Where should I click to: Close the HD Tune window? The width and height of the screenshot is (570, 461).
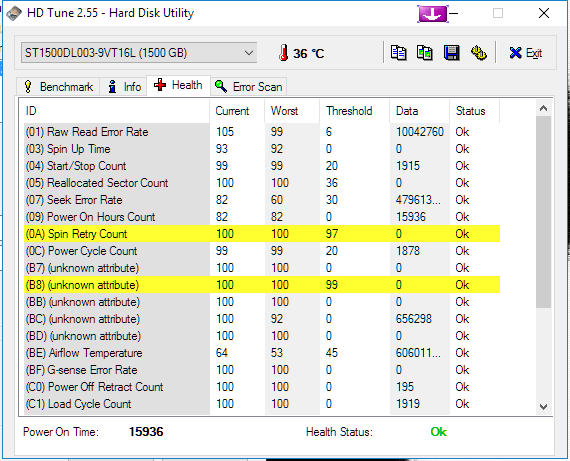[544, 13]
